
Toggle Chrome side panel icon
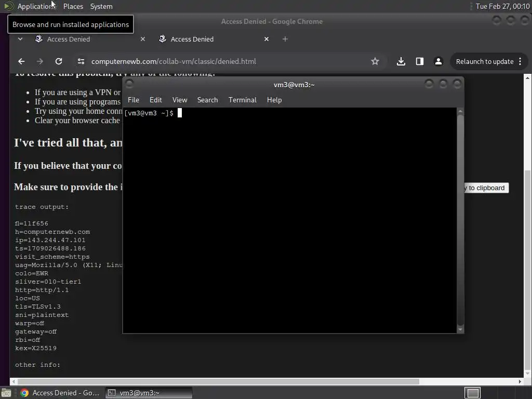420,61
